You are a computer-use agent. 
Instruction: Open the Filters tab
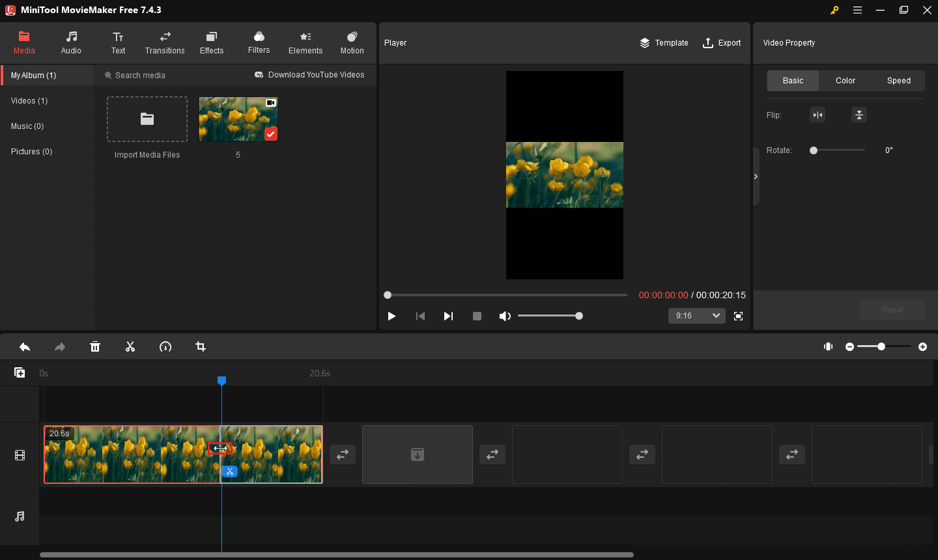pos(259,43)
